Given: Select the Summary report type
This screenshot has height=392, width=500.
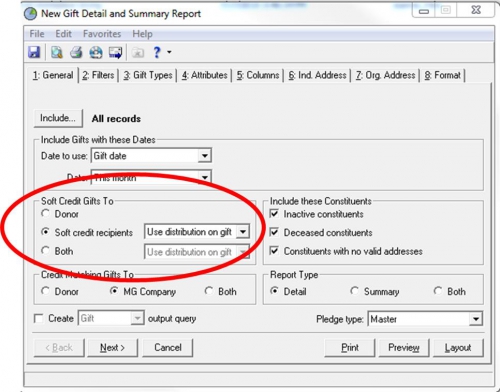Looking at the screenshot, I should pos(354,291).
